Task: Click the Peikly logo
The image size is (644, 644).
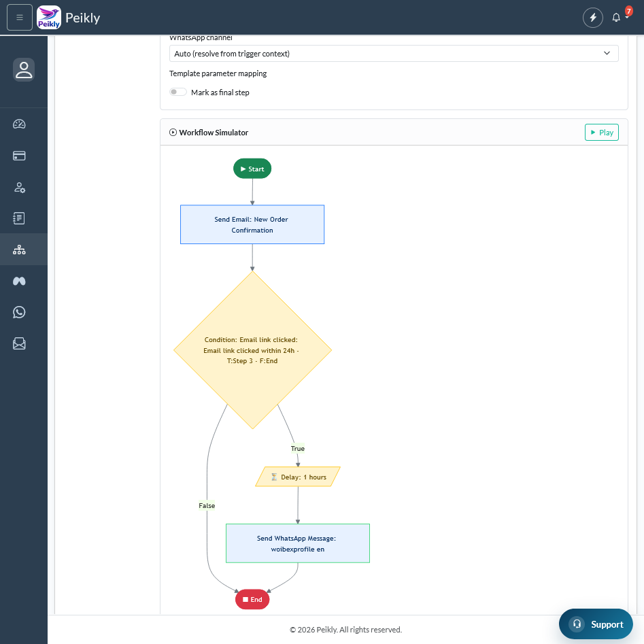Action: point(49,17)
